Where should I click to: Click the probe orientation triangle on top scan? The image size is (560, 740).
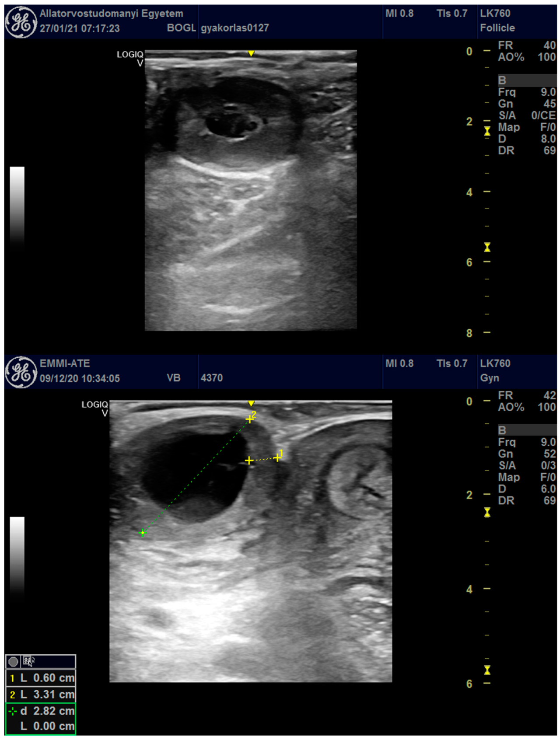click(251, 53)
